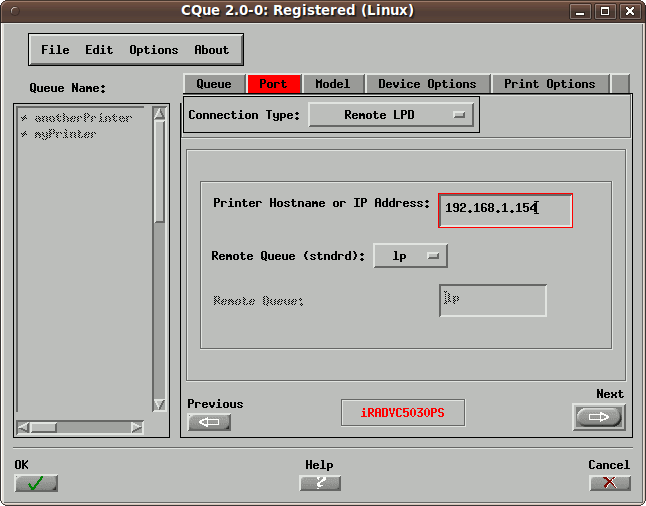Open the Options menu

point(153,50)
